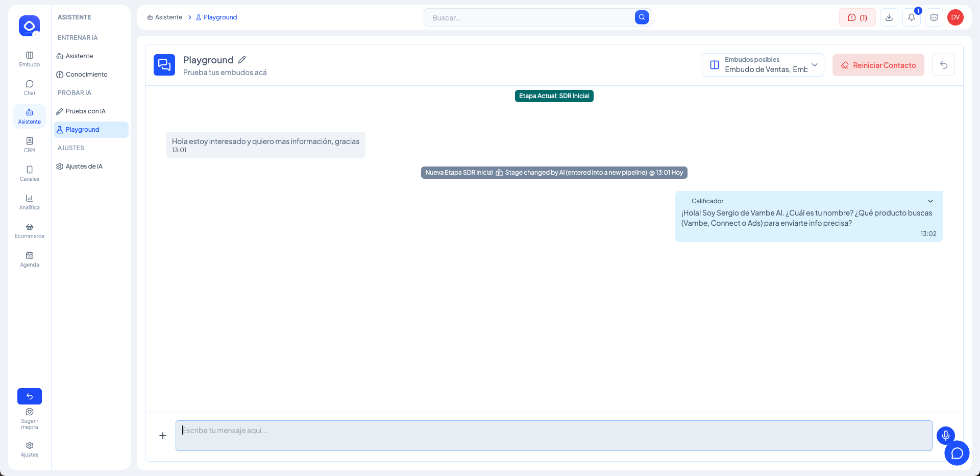Expand the Calificador message chevron
The height and width of the screenshot is (476, 980).
pos(930,201)
